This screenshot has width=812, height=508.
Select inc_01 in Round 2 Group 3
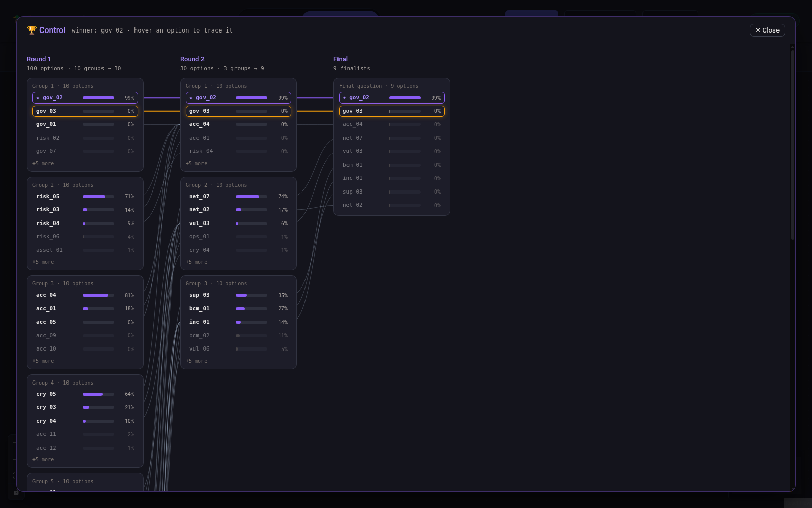pos(239,322)
